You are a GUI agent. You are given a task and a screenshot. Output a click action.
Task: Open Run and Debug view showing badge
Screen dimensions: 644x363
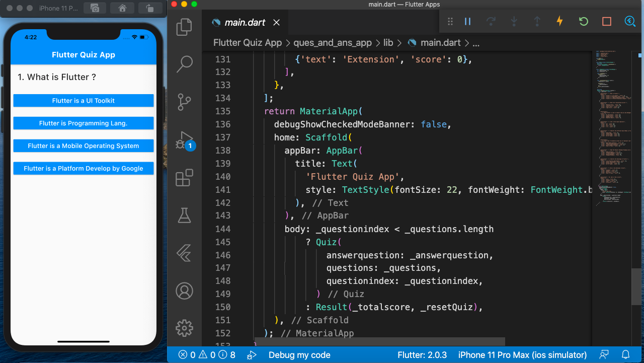point(184,140)
